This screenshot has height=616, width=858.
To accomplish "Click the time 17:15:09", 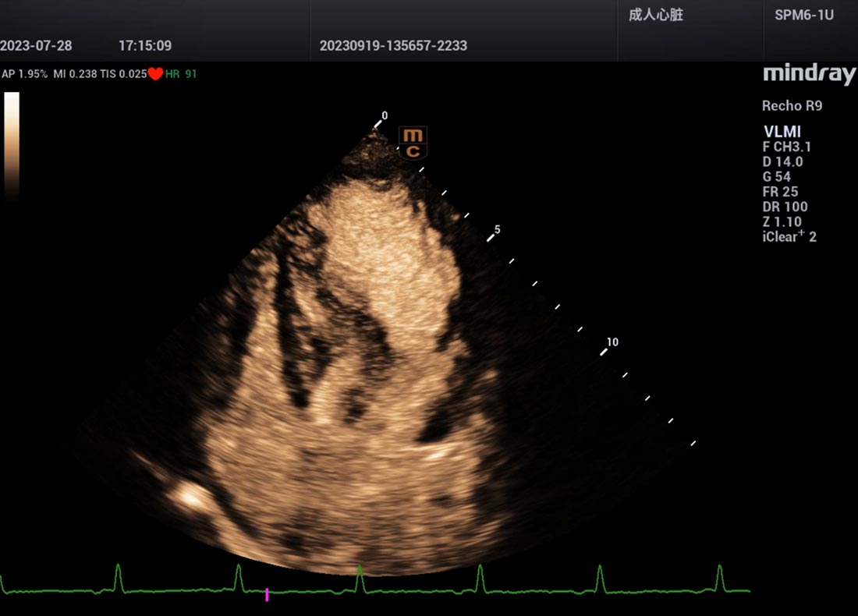I will click(145, 45).
